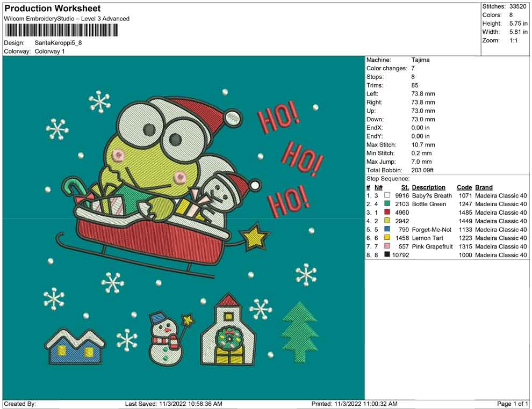The image size is (532, 409).
Task: Click thread code 1247
Action: click(x=465, y=204)
